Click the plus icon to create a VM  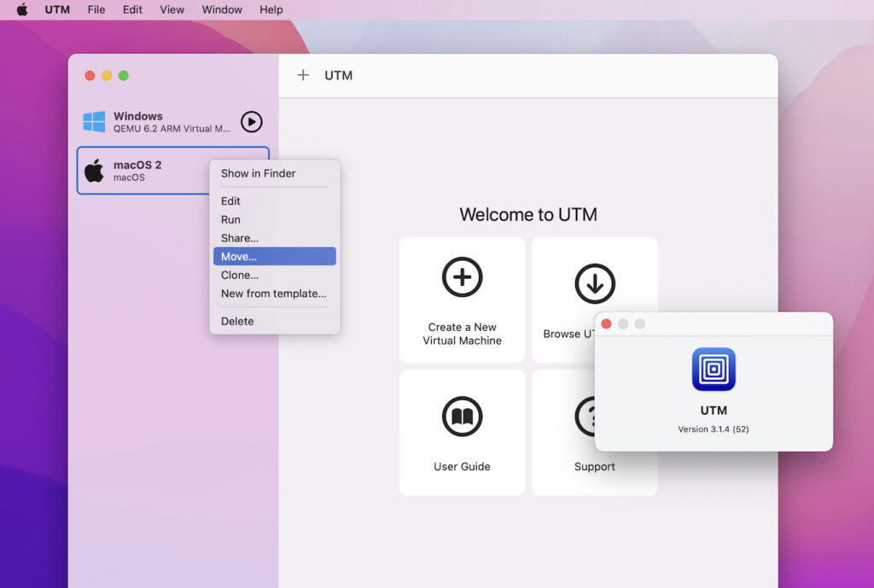pos(303,75)
